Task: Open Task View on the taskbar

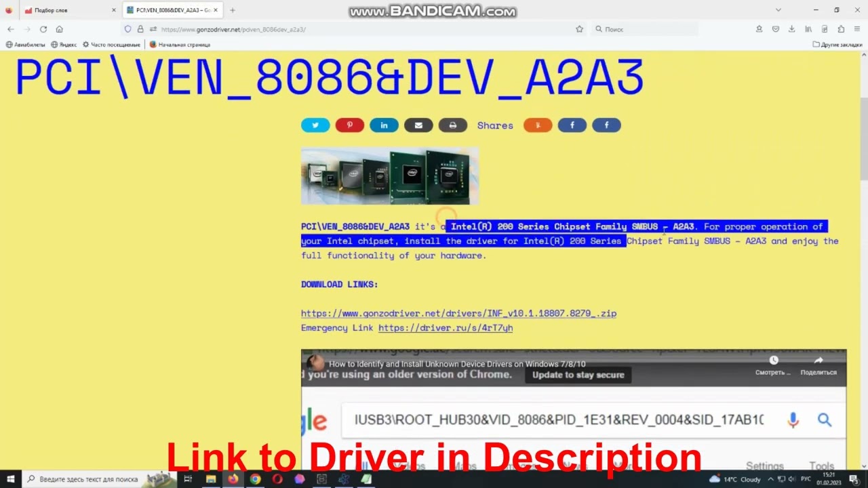Action: [189, 479]
